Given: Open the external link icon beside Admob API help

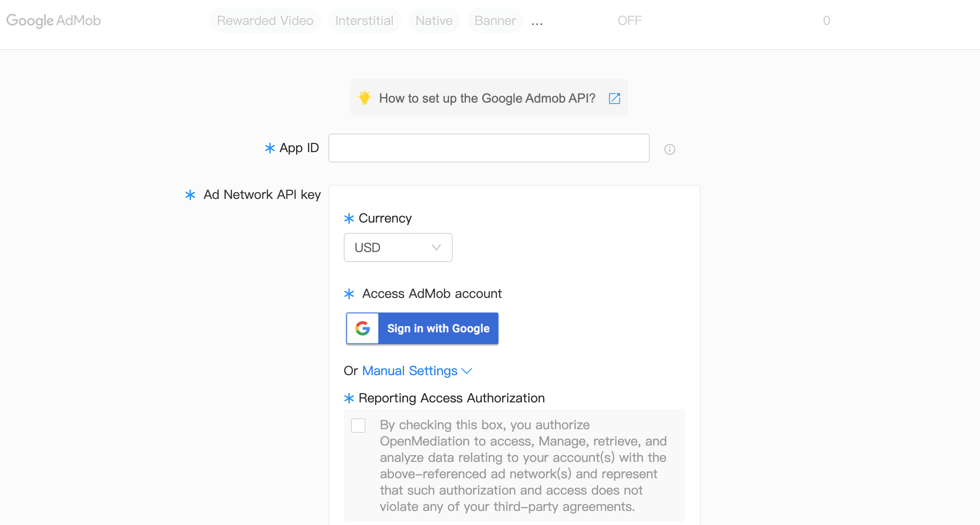Looking at the screenshot, I should [614, 98].
